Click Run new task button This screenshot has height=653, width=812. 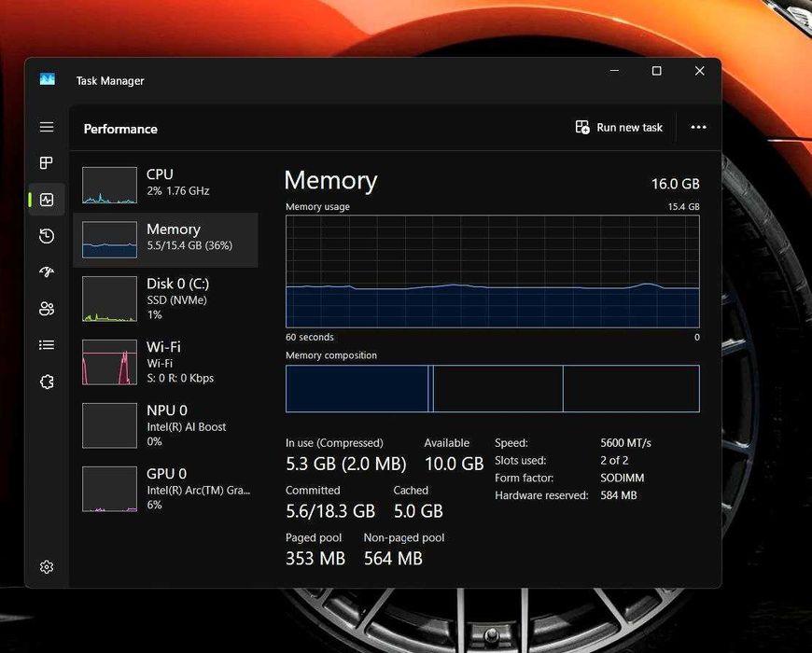[x=619, y=127]
